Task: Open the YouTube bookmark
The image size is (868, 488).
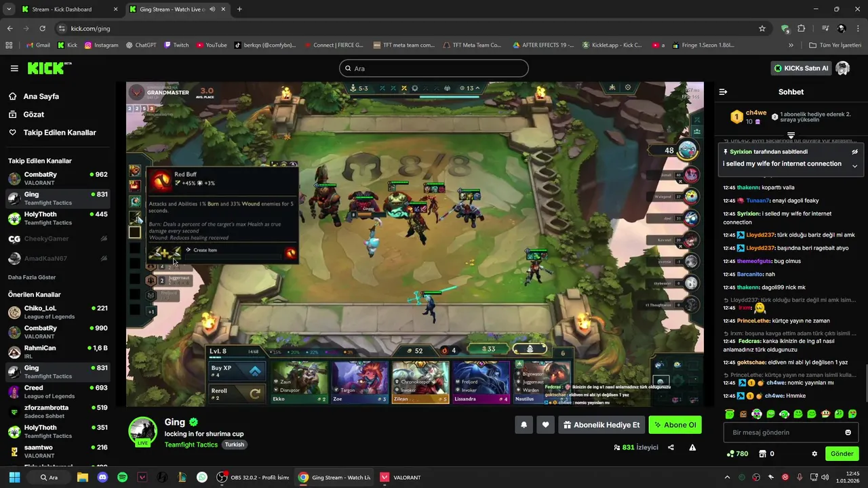Action: [211, 45]
